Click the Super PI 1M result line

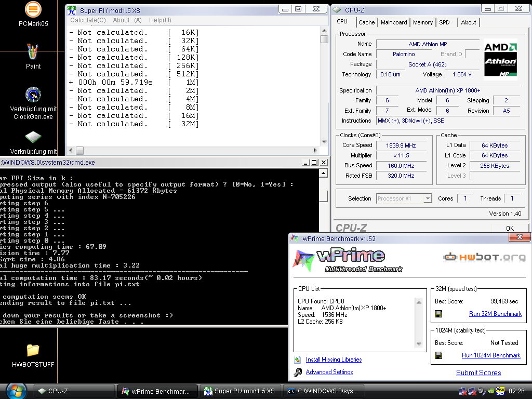pyautogui.click(x=134, y=82)
